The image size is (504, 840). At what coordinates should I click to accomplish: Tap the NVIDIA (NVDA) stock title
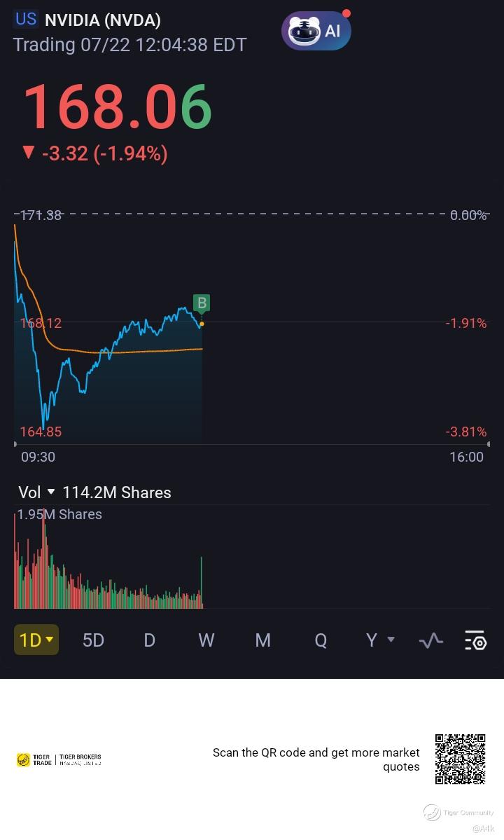tap(103, 20)
